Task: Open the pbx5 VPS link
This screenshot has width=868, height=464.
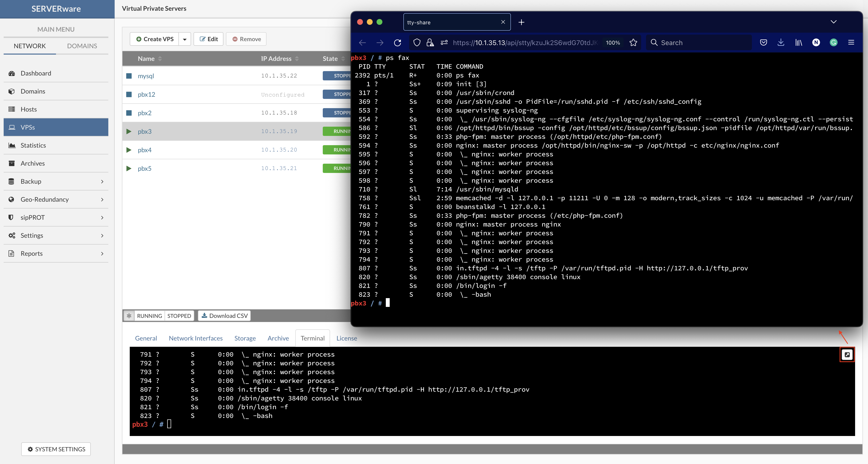Action: (x=144, y=169)
